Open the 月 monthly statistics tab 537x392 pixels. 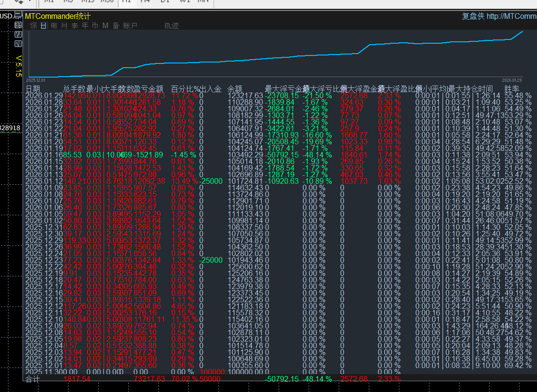(64, 26)
